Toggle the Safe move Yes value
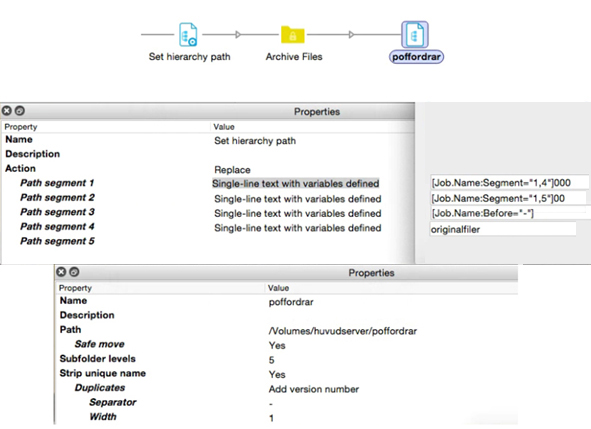The width and height of the screenshot is (591, 429). (277, 345)
